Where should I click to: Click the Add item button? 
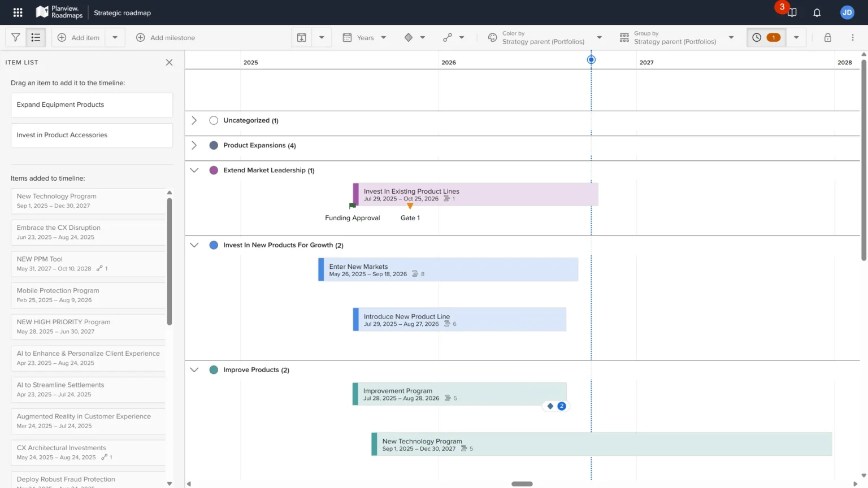click(x=79, y=37)
